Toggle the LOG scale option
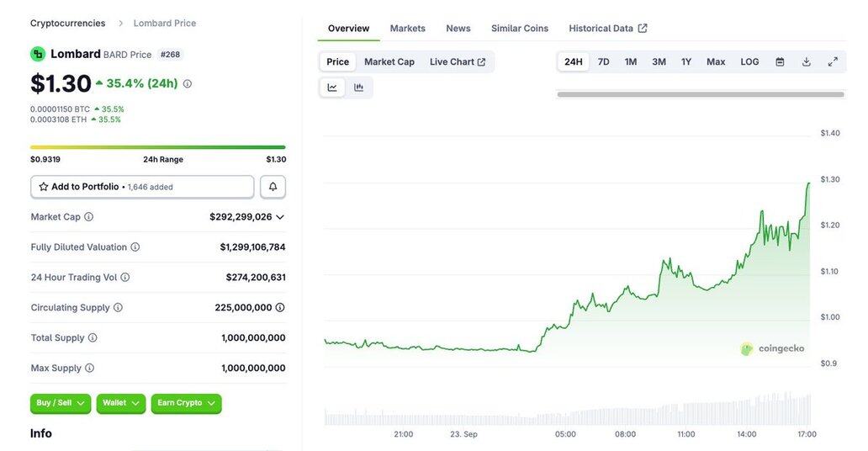 pos(749,61)
